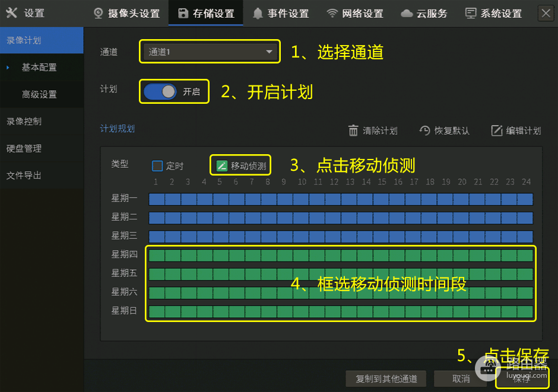Image resolution: width=558 pixels, height=392 pixels.
Task: Click hour 12 cell in 星期二 row
Action: pyautogui.click(x=333, y=218)
